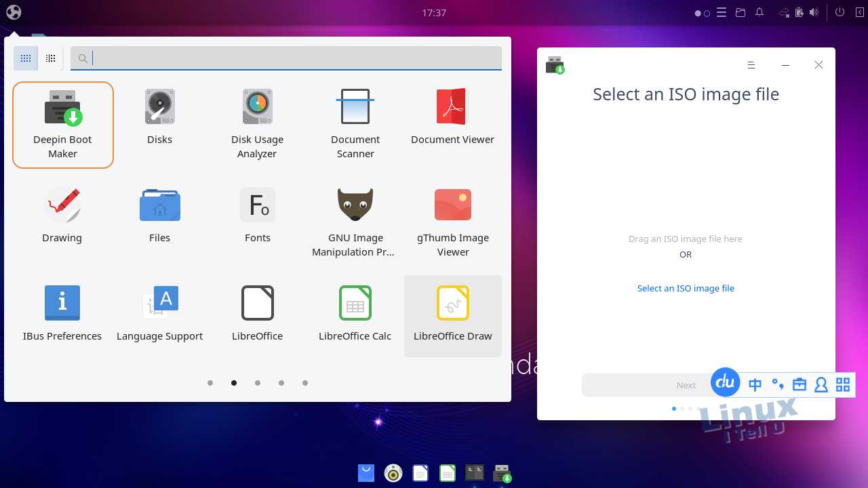This screenshot has height=488, width=868.
Task: Click the launcher search field
Action: pyautogui.click(x=286, y=58)
